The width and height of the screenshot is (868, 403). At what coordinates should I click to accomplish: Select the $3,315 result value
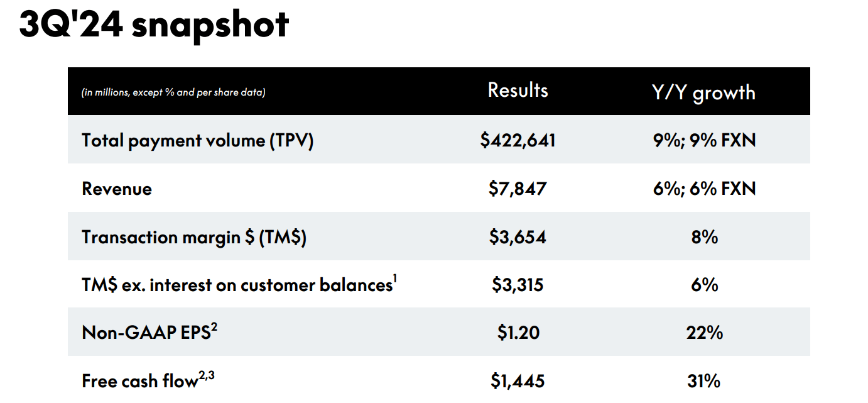518,285
